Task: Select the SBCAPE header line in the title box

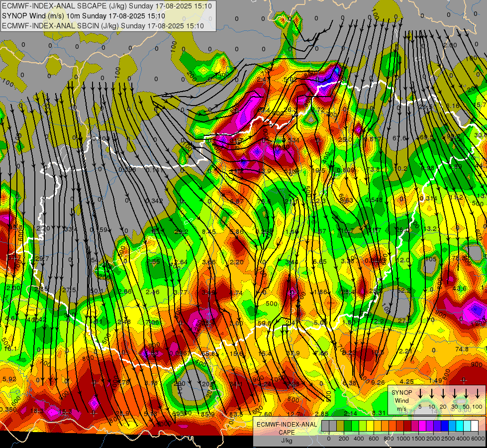Action: point(107,6)
